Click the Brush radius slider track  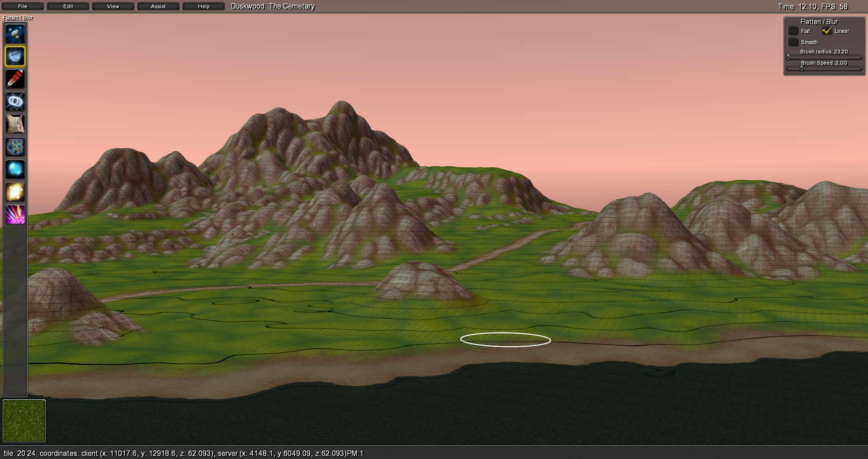824,57
